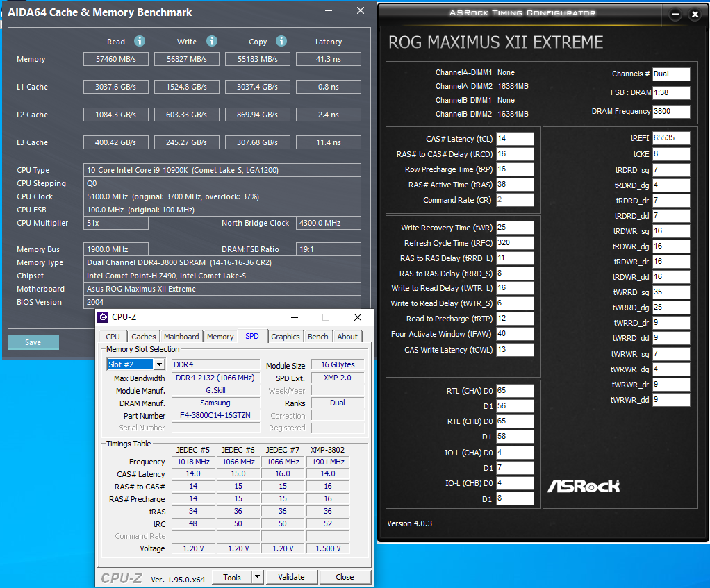The image size is (710, 588).
Task: Click the JEDEC #5 frequency 1018 MHz cell
Action: pos(193,462)
